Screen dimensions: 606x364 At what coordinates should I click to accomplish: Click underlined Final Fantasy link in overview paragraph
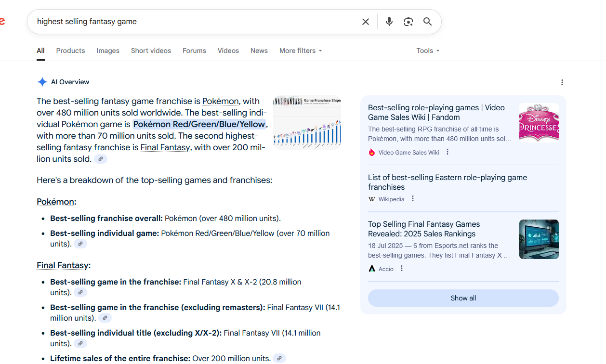coord(165,147)
